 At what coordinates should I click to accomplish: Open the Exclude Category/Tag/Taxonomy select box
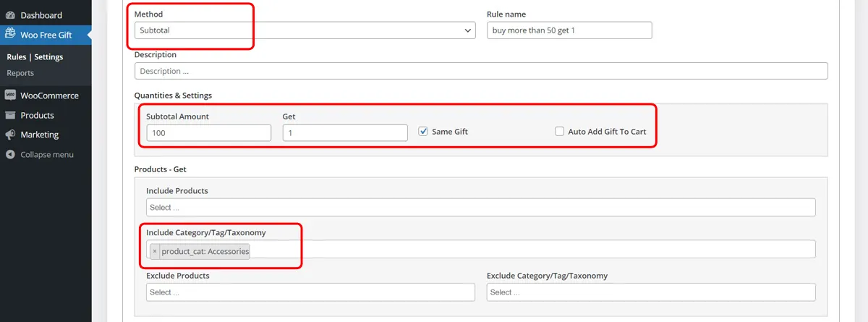point(651,292)
